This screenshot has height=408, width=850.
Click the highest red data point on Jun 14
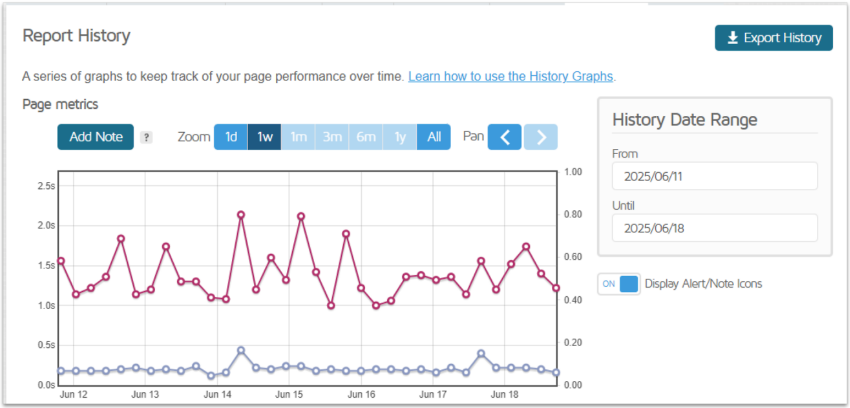coord(241,215)
